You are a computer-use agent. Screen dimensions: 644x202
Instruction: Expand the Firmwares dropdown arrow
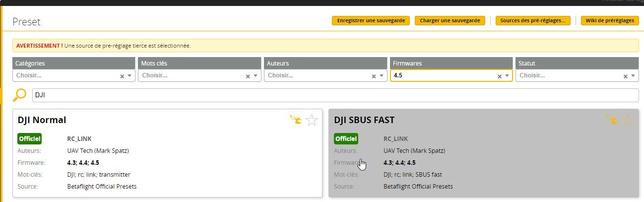pyautogui.click(x=507, y=76)
